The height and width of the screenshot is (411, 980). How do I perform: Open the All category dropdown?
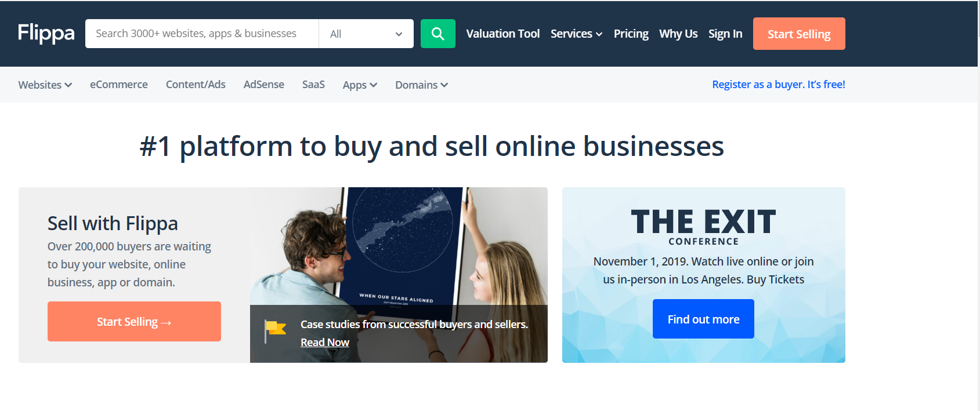[x=366, y=34]
